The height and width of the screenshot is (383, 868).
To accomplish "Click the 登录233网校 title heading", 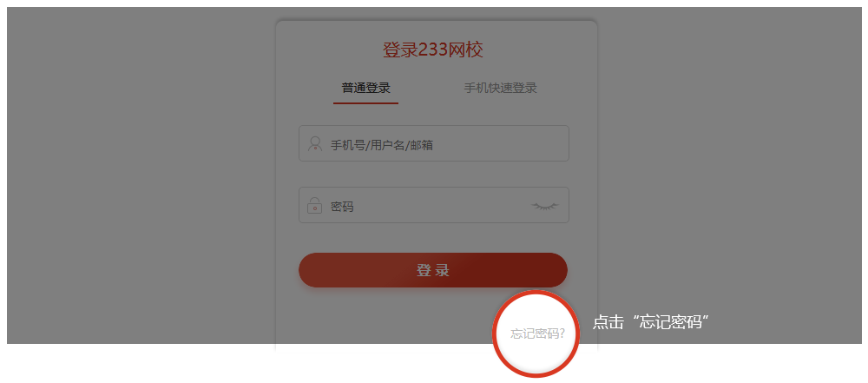I will click(433, 50).
